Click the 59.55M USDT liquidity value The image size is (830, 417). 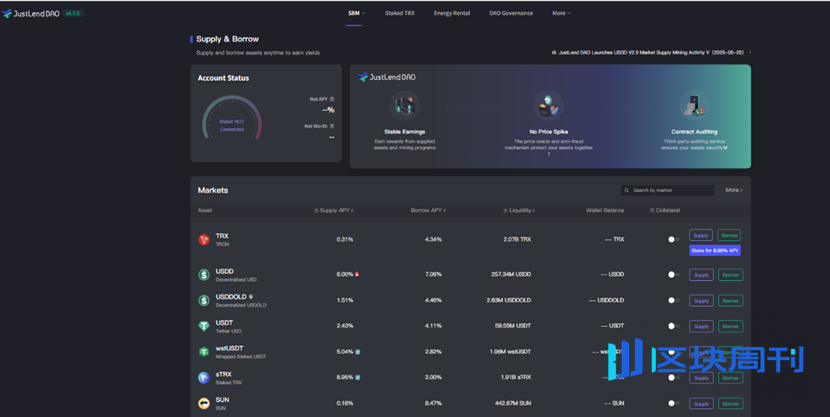point(513,326)
